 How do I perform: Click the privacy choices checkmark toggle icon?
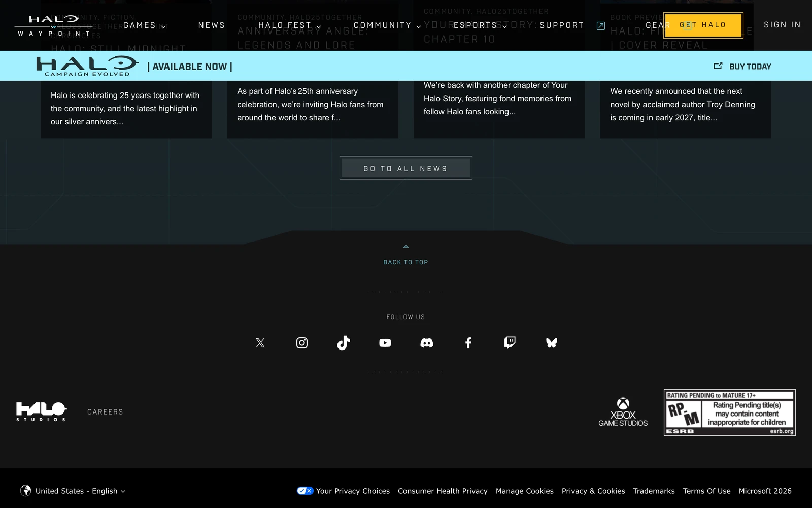(305, 491)
